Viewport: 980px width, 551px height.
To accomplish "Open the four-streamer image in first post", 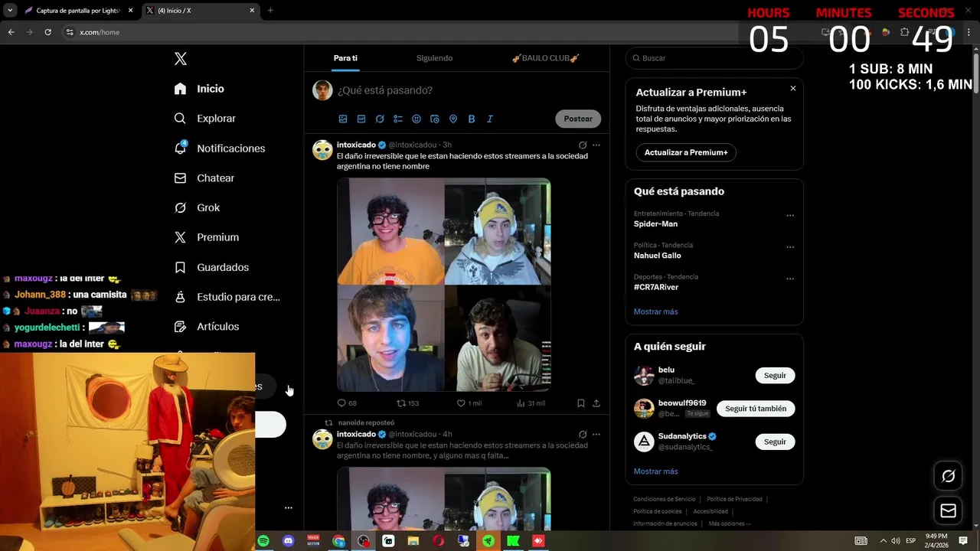I will [444, 285].
